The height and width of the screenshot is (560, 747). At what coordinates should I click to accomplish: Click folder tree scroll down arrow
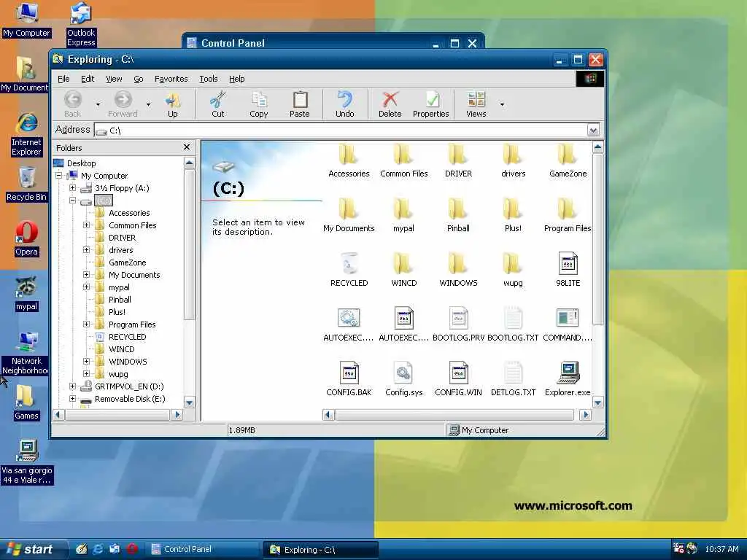[x=189, y=402]
